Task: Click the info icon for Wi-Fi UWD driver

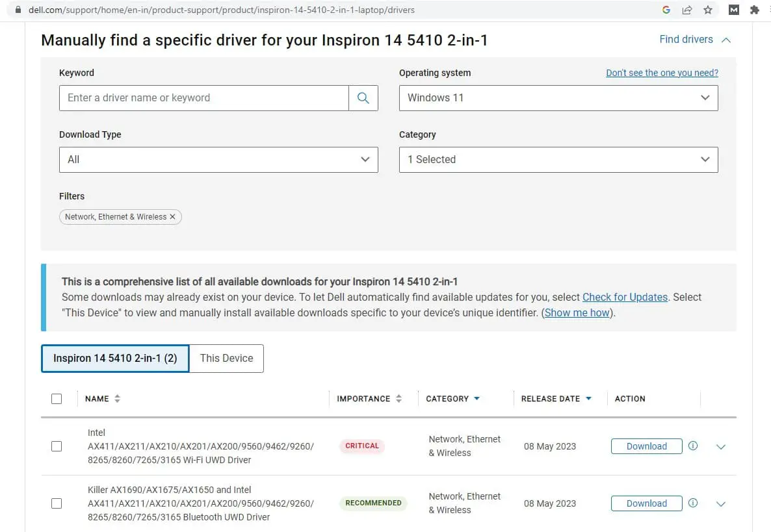Action: point(693,446)
